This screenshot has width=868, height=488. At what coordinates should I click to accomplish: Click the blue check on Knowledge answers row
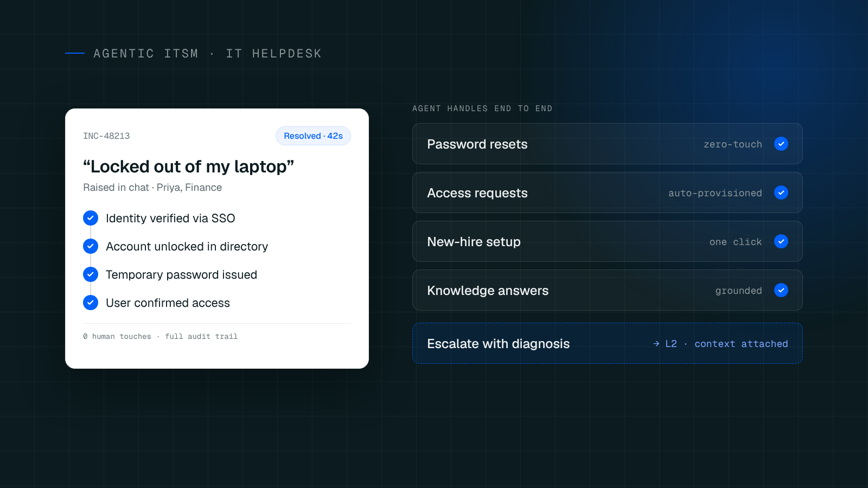coord(781,290)
